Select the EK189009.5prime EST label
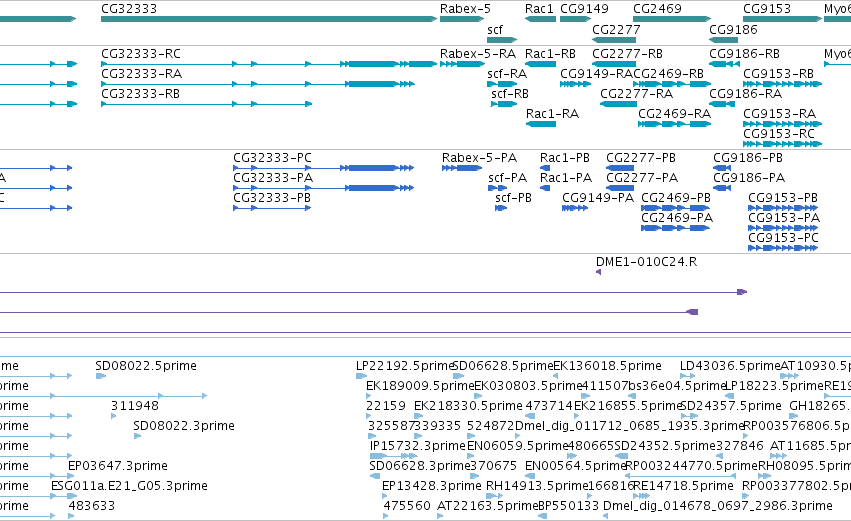This screenshot has height=521, width=851. [421, 386]
